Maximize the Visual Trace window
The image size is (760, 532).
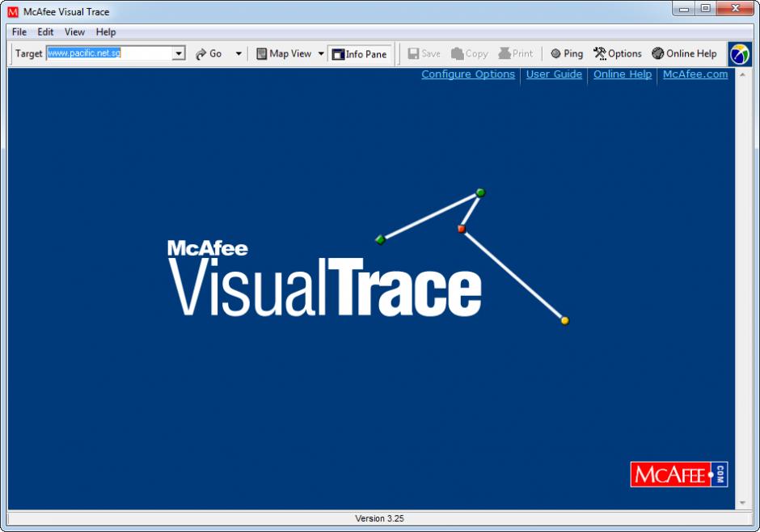click(x=706, y=9)
